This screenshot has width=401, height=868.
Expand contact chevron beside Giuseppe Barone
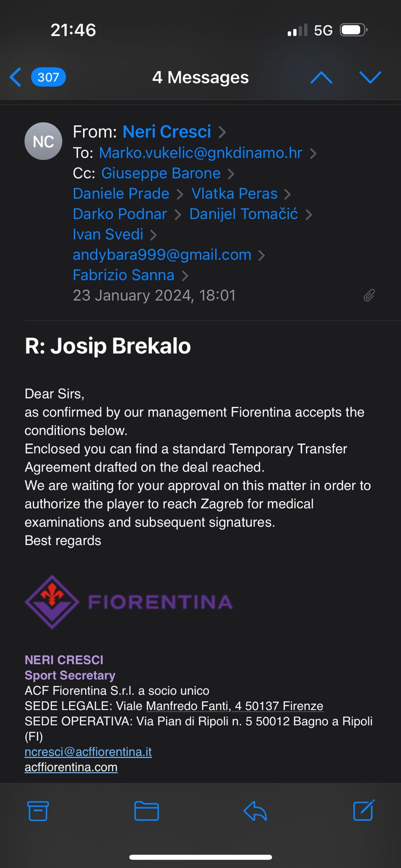coord(231,174)
